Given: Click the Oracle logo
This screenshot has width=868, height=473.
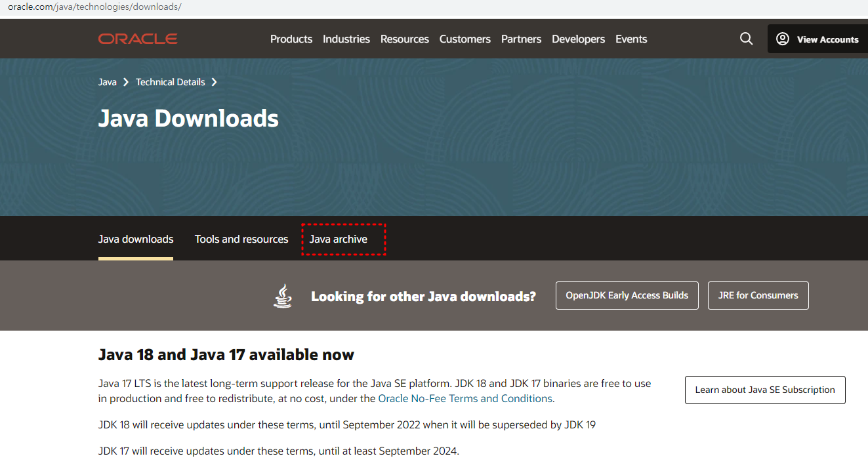Looking at the screenshot, I should [138, 39].
